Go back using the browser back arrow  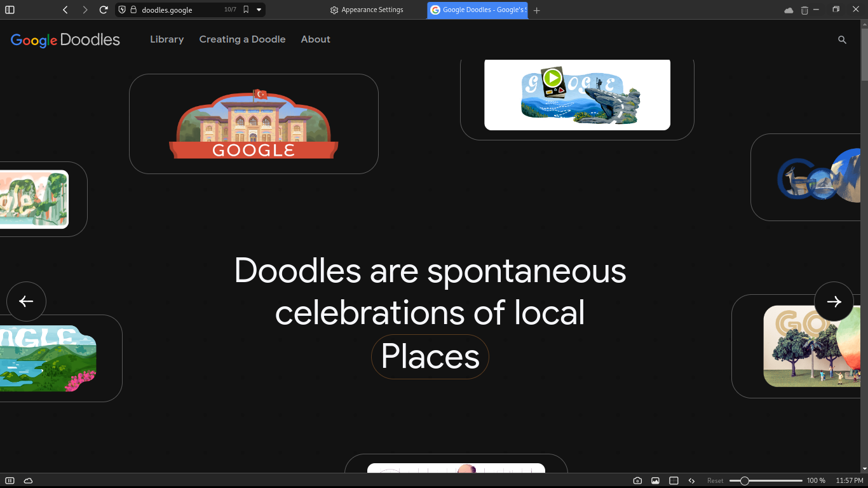pyautogui.click(x=65, y=10)
